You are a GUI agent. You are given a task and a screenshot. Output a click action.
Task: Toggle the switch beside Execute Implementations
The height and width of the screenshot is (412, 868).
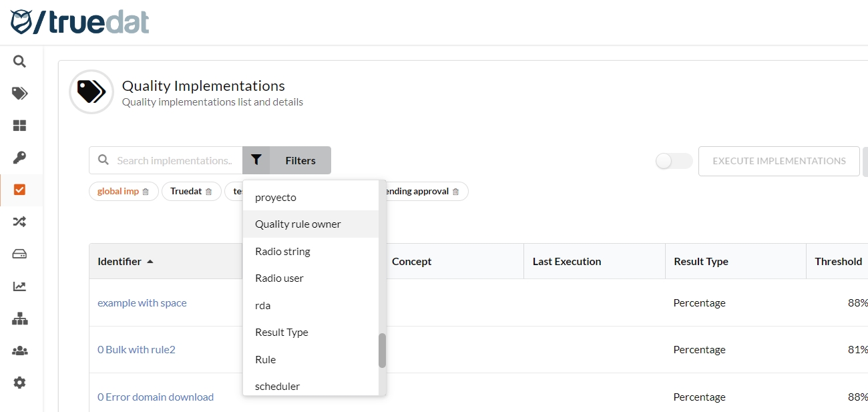coord(674,161)
